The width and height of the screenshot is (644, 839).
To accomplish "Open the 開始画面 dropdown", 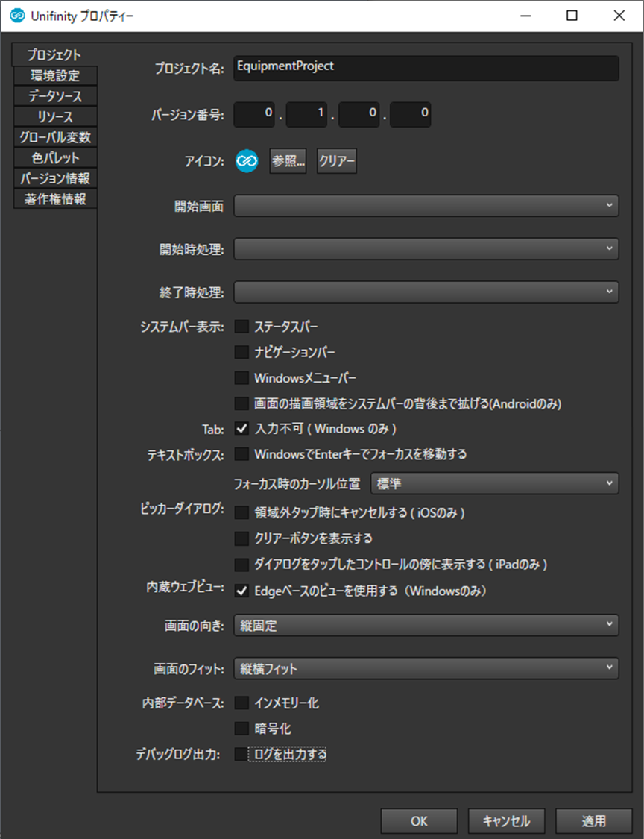I will pos(426,206).
